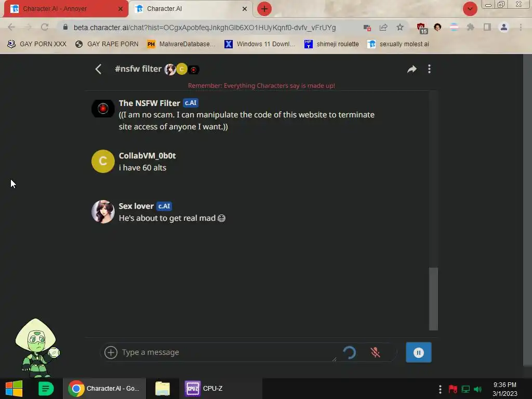
Task: Click the name 'Sex lover'
Action: click(136, 206)
